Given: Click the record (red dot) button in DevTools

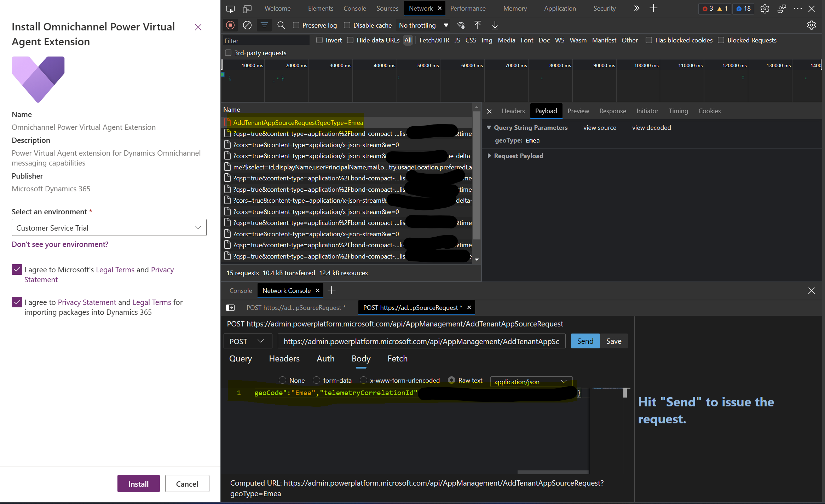Looking at the screenshot, I should coord(230,25).
